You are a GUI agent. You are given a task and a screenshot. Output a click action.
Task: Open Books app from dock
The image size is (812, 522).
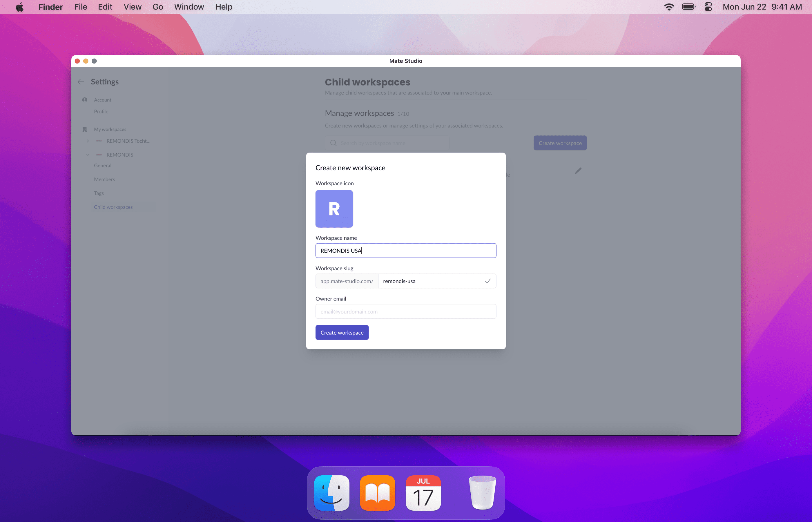pos(377,493)
